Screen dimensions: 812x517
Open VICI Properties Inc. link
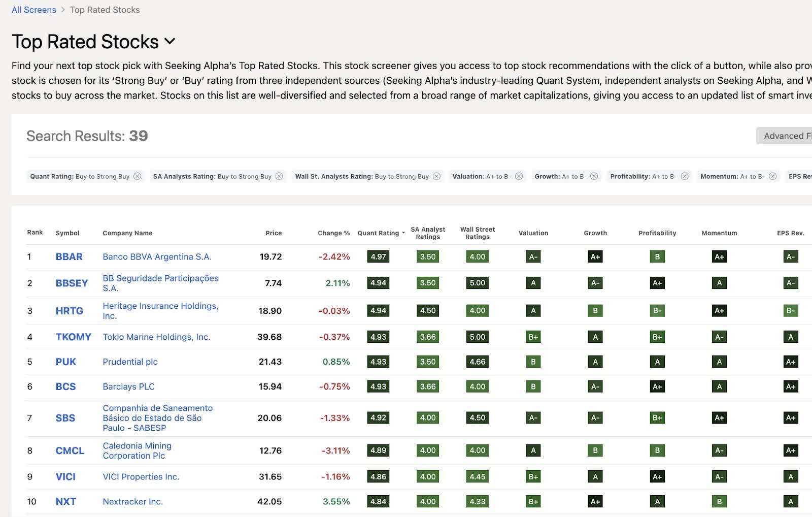(141, 477)
